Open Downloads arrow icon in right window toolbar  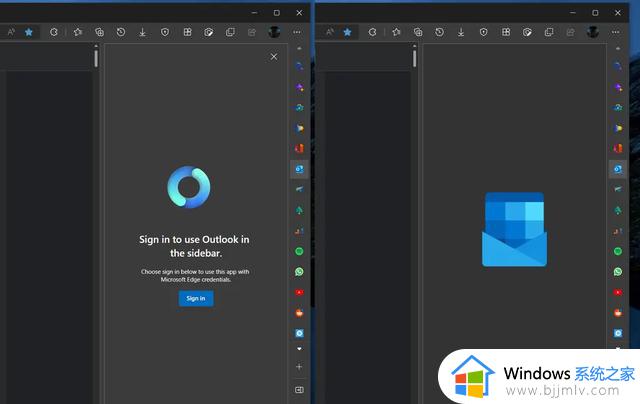click(x=461, y=32)
